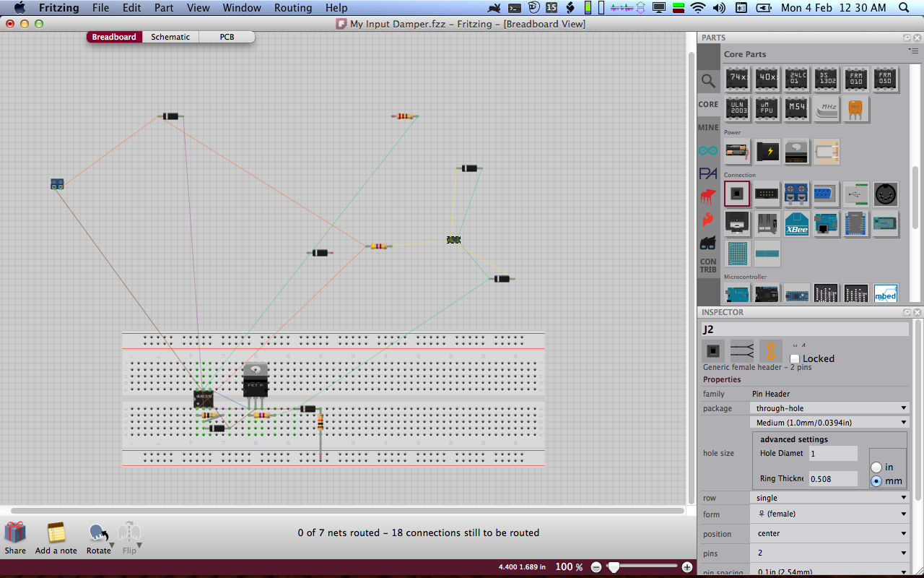Select the 'in' unit radio button
Viewport: 924px width, 578px height.
coord(876,467)
